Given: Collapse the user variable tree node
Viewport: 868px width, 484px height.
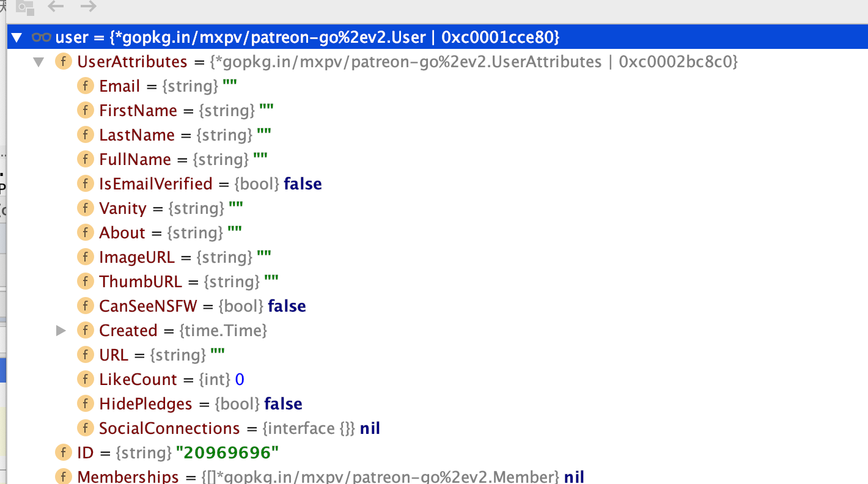Looking at the screenshot, I should click(17, 38).
